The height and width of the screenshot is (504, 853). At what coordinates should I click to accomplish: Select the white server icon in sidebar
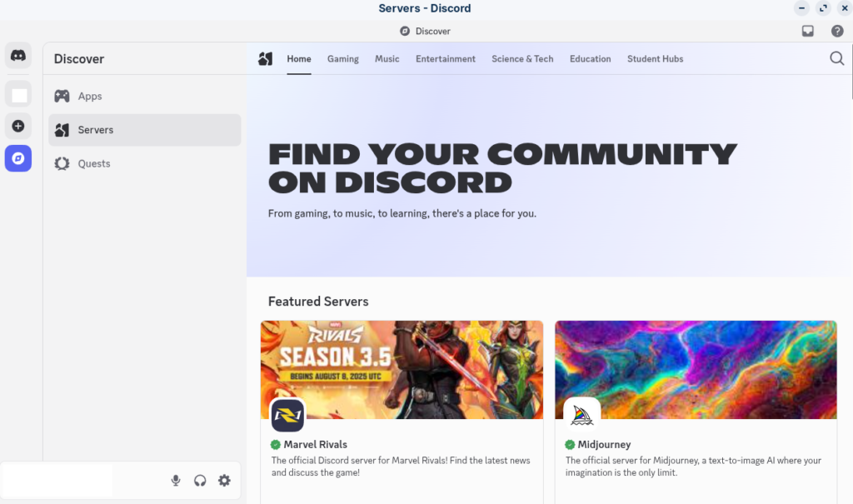point(19,95)
